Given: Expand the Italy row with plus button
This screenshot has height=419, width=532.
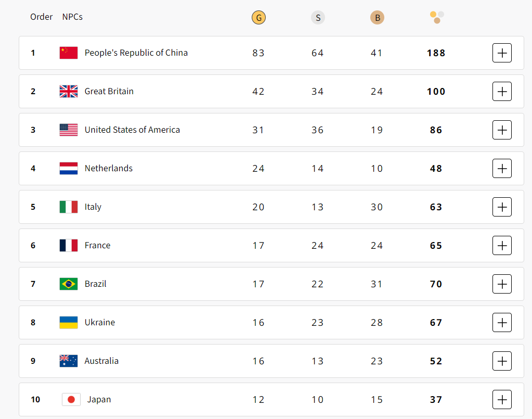Looking at the screenshot, I should point(502,207).
